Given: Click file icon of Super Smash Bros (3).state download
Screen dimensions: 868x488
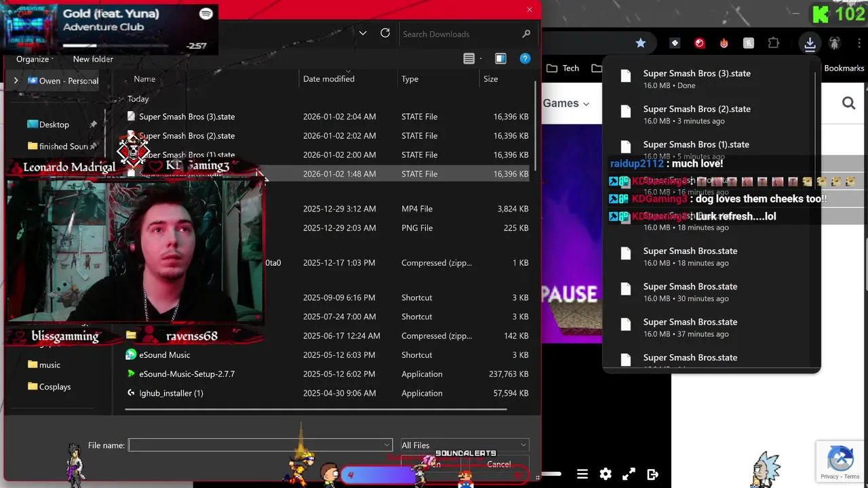Looking at the screenshot, I should pos(626,76).
